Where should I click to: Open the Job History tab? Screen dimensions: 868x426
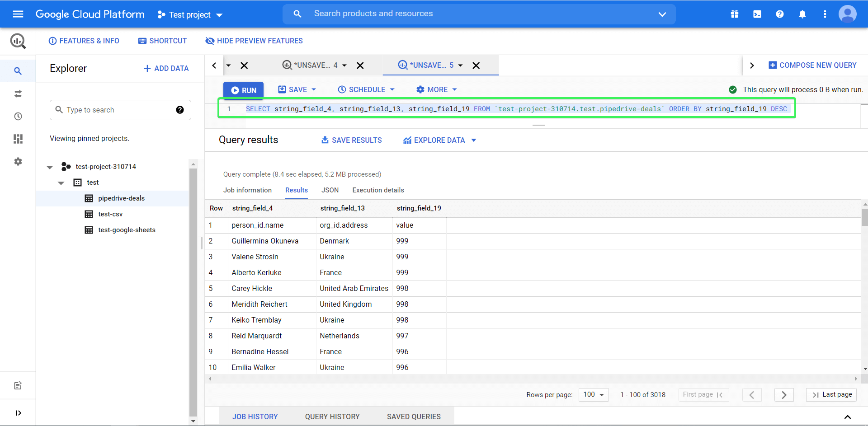(255, 417)
